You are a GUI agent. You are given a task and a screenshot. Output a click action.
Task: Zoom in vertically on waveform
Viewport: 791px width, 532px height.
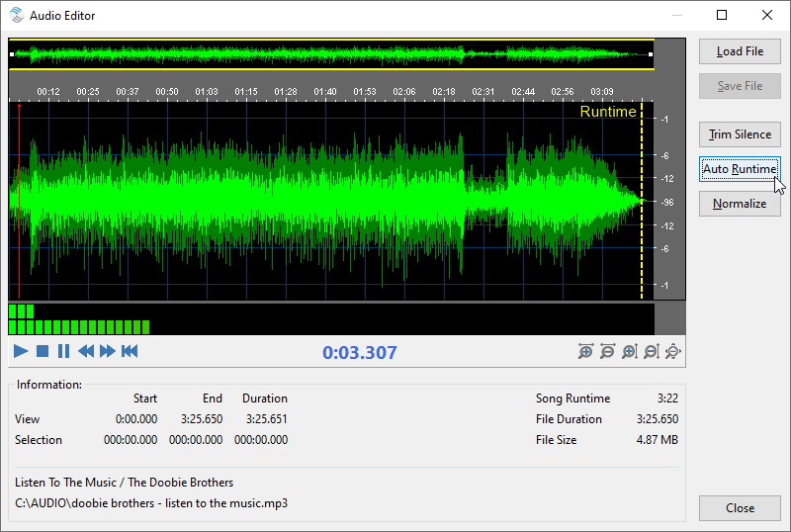coord(629,351)
